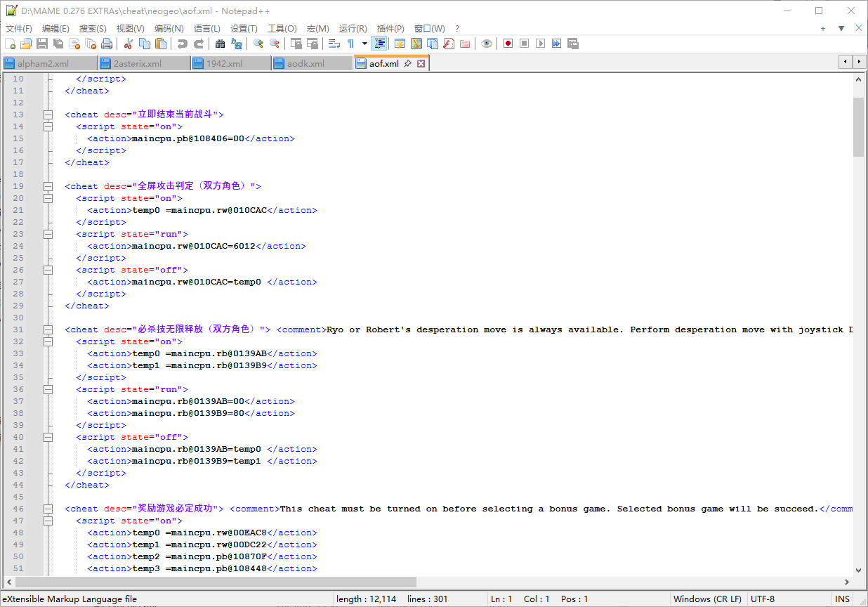Click horizontal scrollbar thumb
This screenshot has height=607, width=868.
216,582
